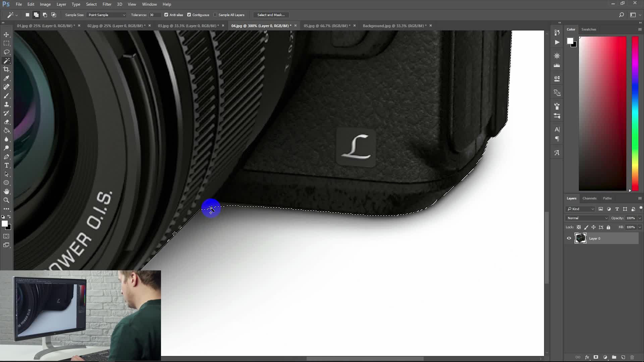Open the Layers panel menu
644x362 pixels.
(x=640, y=198)
